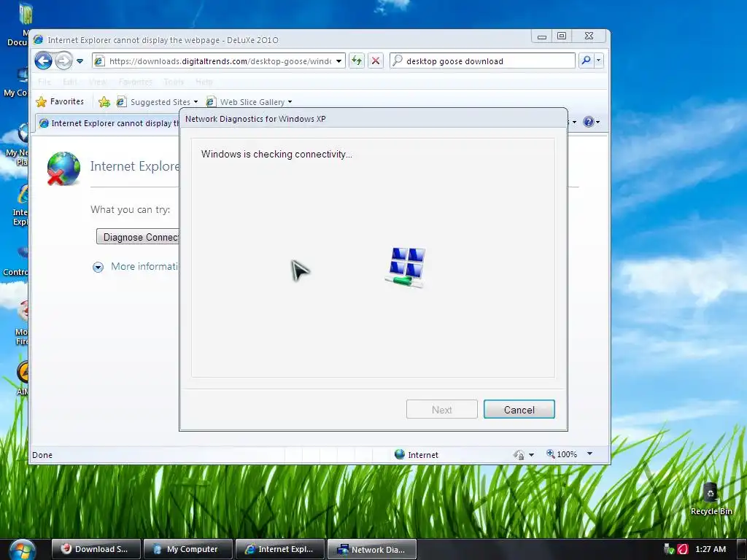Open the recent pages dropdown arrow
The image size is (747, 560).
[x=80, y=61]
